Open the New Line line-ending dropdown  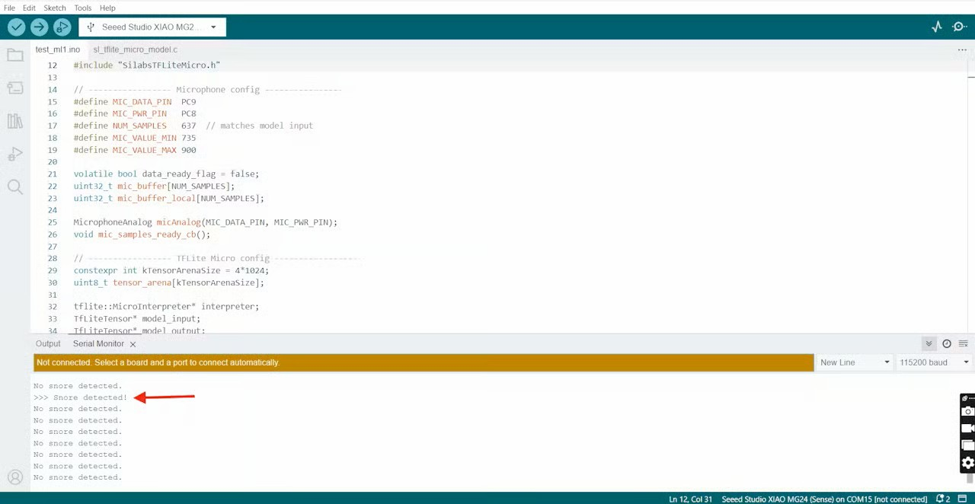[x=854, y=362]
